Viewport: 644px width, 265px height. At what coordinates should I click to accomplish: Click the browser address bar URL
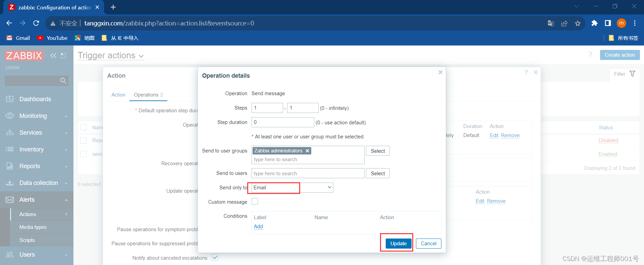pos(169,23)
